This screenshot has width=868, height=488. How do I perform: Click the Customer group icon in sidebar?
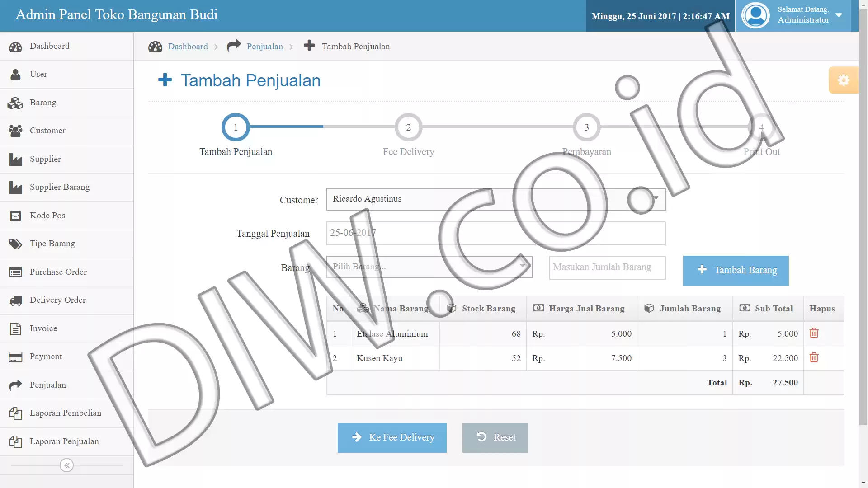15,131
